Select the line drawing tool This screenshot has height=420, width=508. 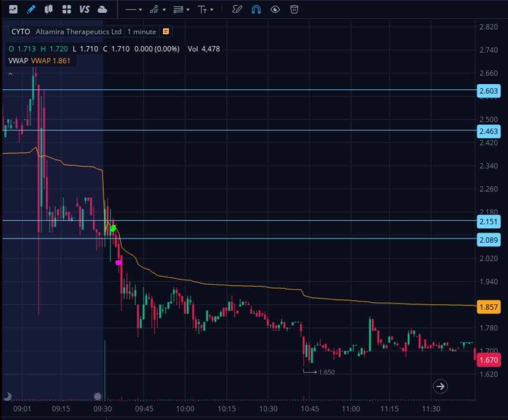pos(131,10)
